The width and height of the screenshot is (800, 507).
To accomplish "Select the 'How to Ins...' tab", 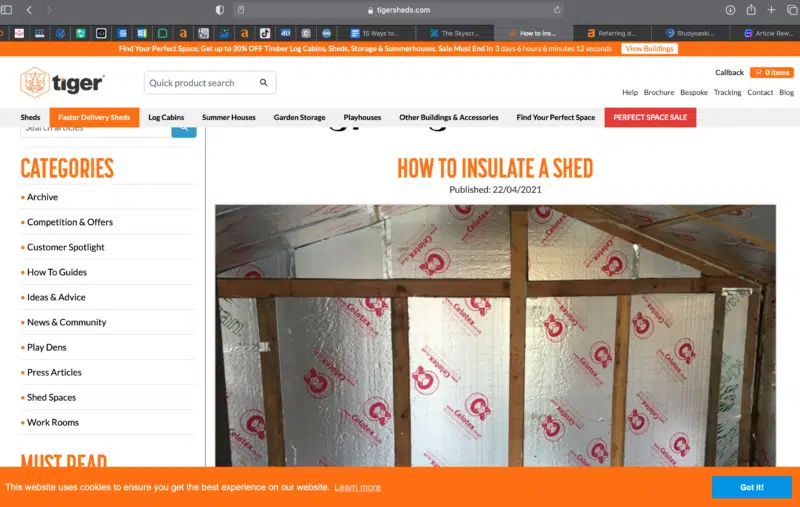I will 533,33.
